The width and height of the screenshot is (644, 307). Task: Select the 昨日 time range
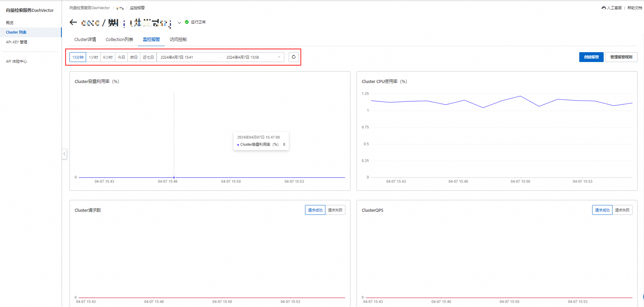point(134,57)
